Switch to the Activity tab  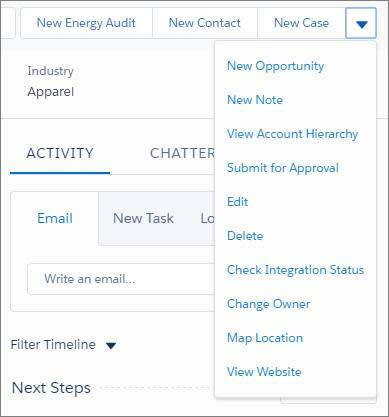tap(60, 153)
